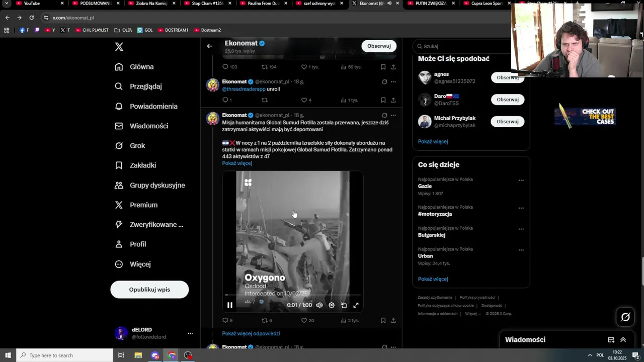
Task: Click Obserwuj for the Ekonomat profile
Action: pyautogui.click(x=379, y=46)
